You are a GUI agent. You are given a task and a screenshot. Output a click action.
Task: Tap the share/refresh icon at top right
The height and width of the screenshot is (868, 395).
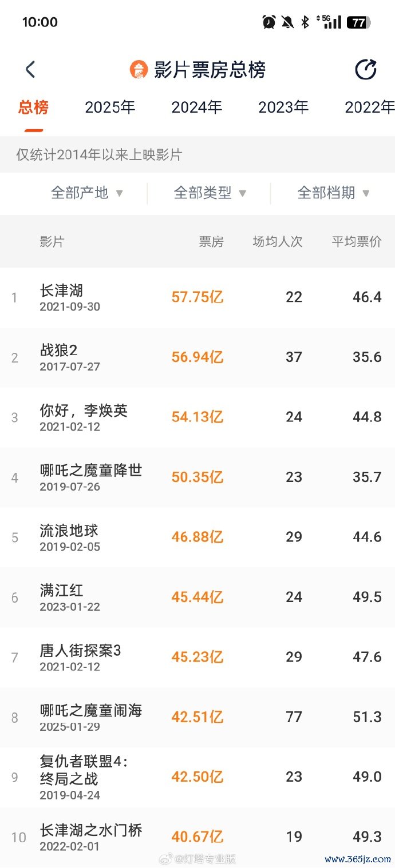pyautogui.click(x=366, y=70)
